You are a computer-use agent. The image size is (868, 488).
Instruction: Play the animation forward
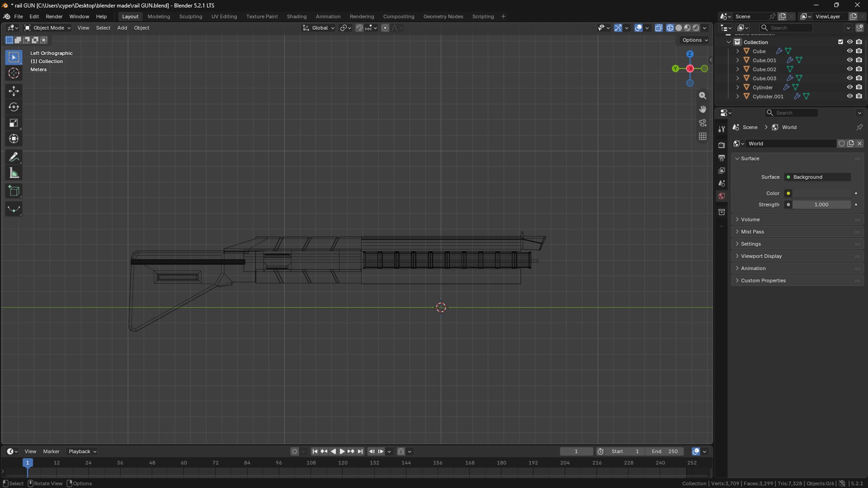click(342, 451)
